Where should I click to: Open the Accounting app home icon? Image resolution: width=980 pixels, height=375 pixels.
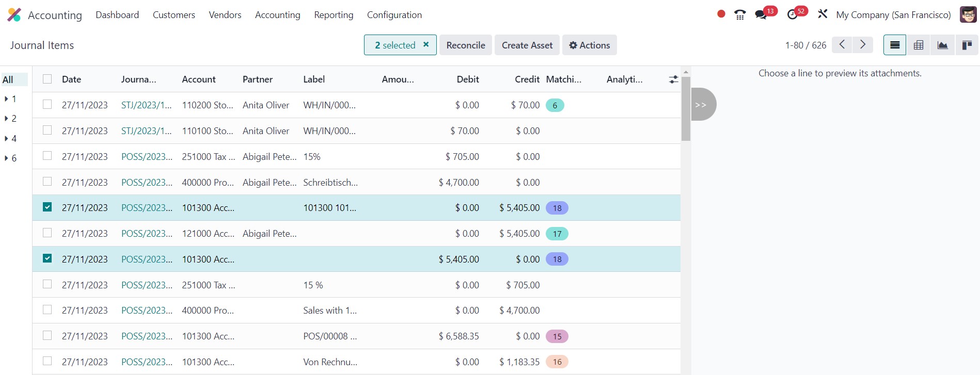pos(14,15)
